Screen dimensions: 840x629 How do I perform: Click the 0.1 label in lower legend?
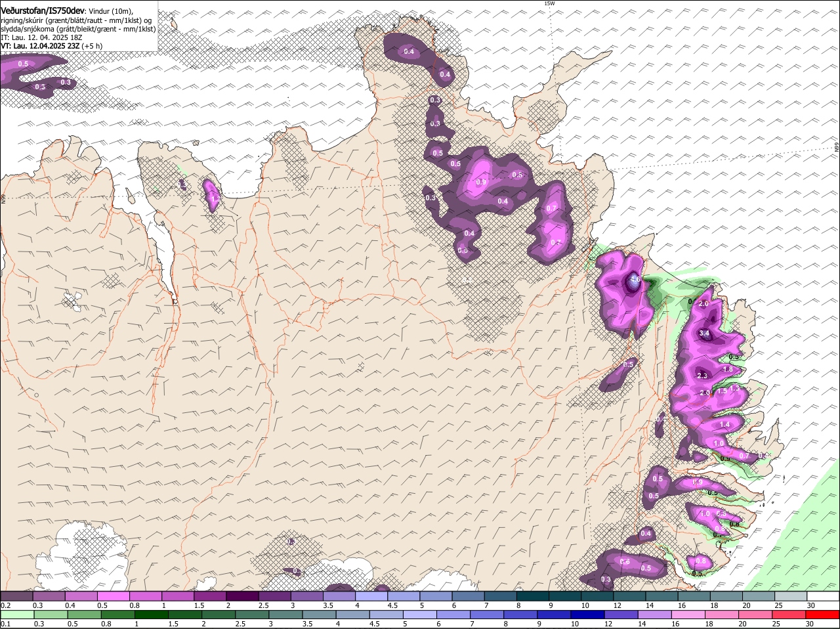(5, 624)
